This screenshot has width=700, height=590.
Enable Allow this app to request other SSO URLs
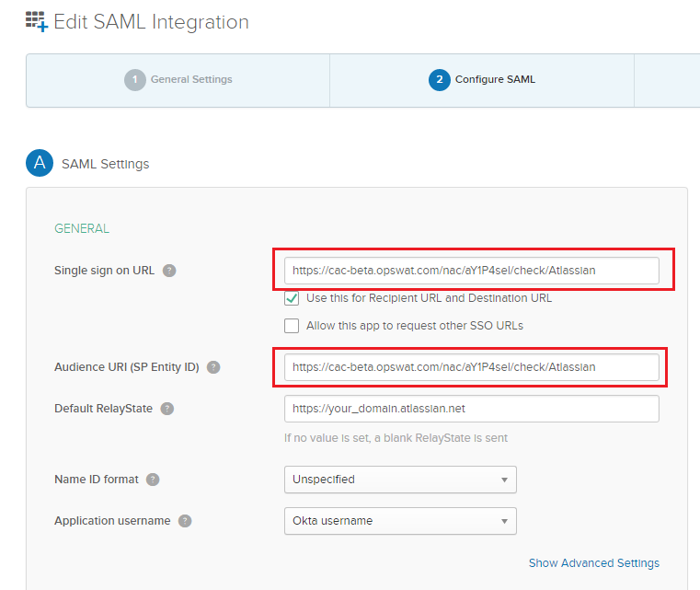tap(292, 326)
